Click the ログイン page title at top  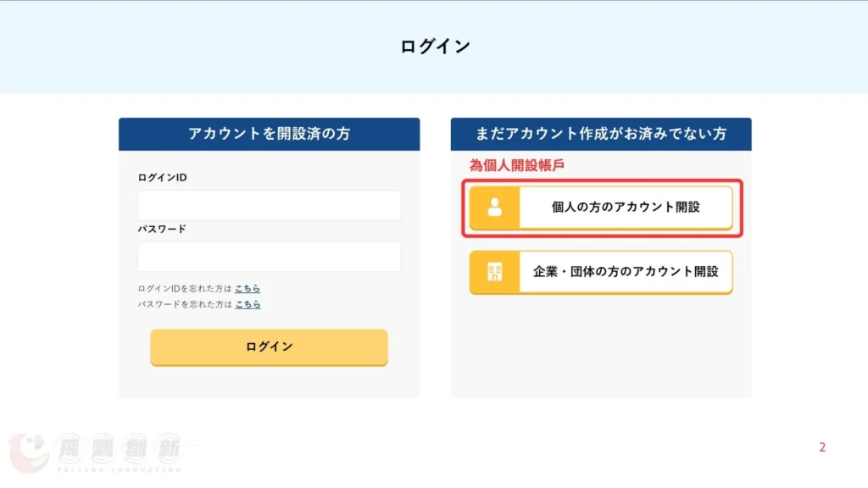tap(435, 47)
